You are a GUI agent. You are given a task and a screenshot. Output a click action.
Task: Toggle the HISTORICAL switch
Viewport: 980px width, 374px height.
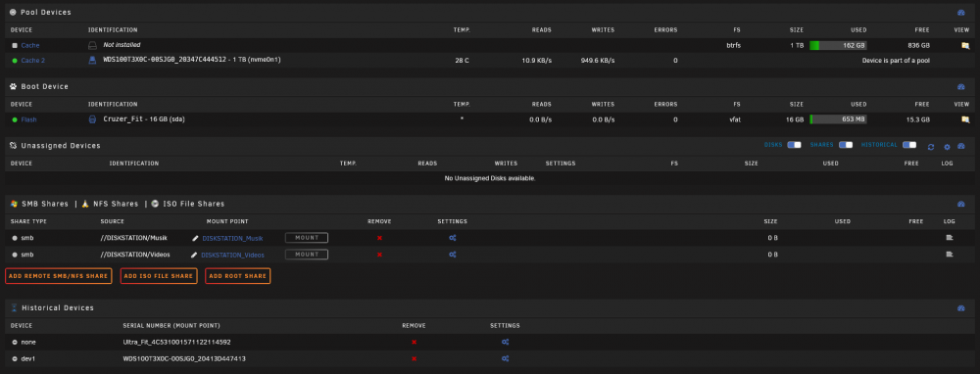coord(909,145)
